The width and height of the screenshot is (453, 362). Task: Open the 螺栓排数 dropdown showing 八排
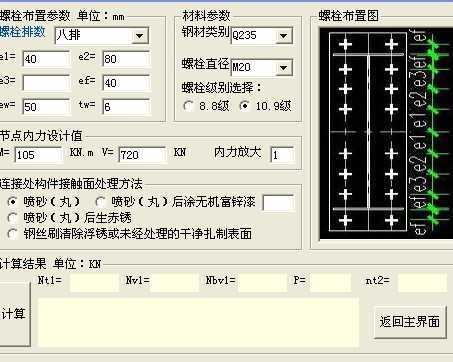point(102,35)
